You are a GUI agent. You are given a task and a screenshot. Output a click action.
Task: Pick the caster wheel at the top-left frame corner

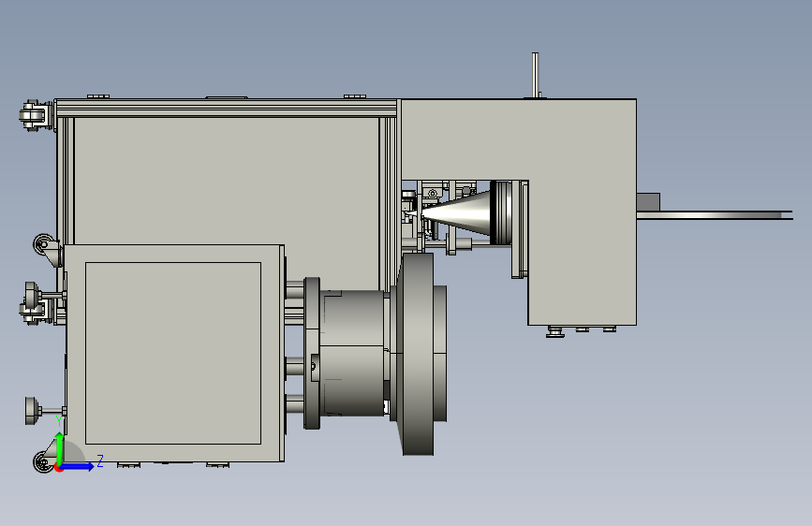[x=34, y=115]
